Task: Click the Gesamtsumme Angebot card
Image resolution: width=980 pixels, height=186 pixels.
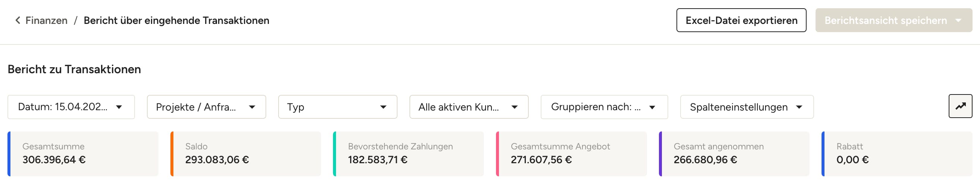Action: click(x=571, y=154)
